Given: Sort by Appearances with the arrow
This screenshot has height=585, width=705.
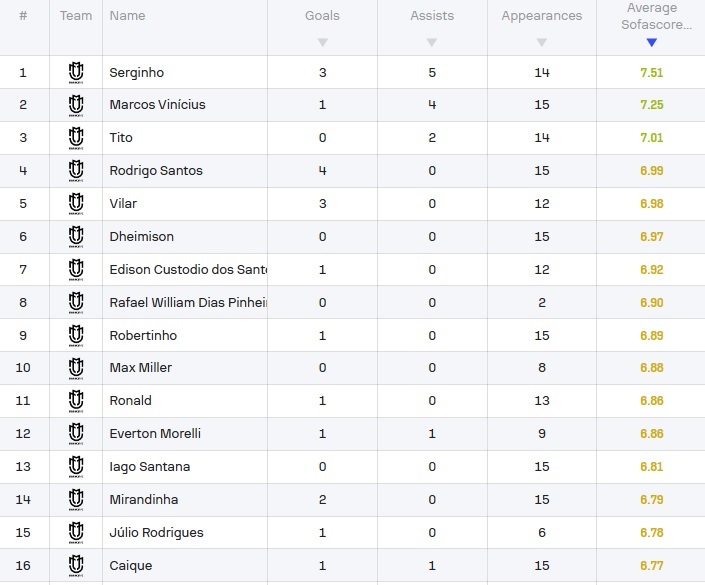Looking at the screenshot, I should pos(542,43).
